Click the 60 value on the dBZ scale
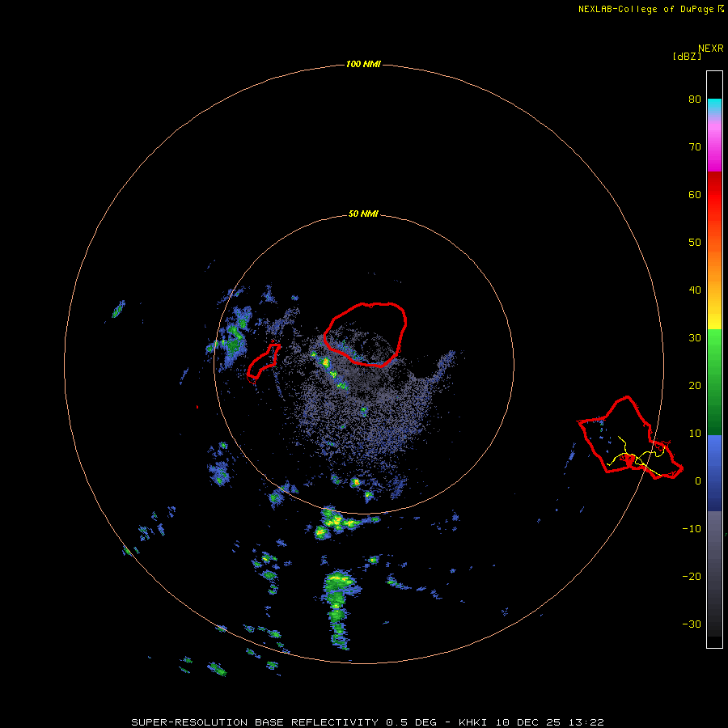 point(695,194)
